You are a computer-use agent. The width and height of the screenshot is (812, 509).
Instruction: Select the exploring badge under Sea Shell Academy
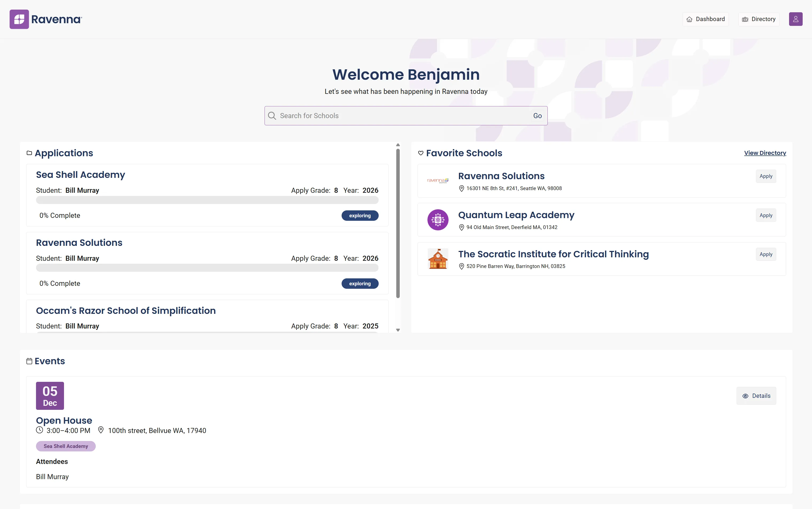pos(360,215)
